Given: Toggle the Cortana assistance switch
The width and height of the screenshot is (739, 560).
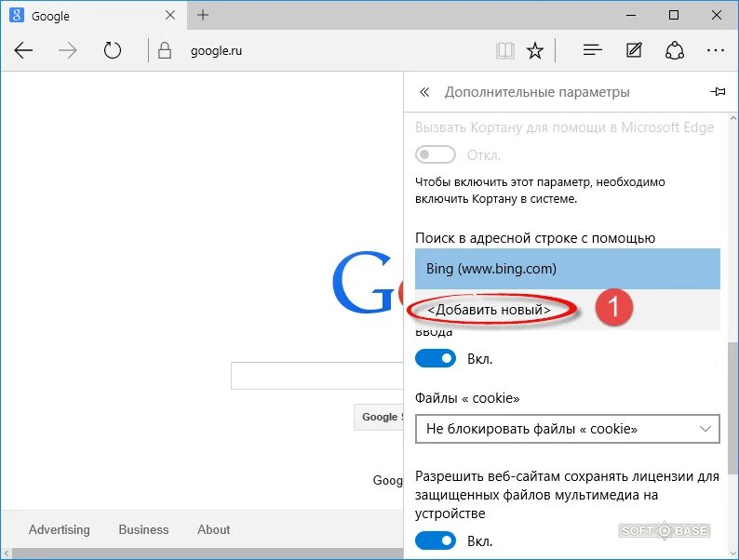Looking at the screenshot, I should [x=435, y=154].
